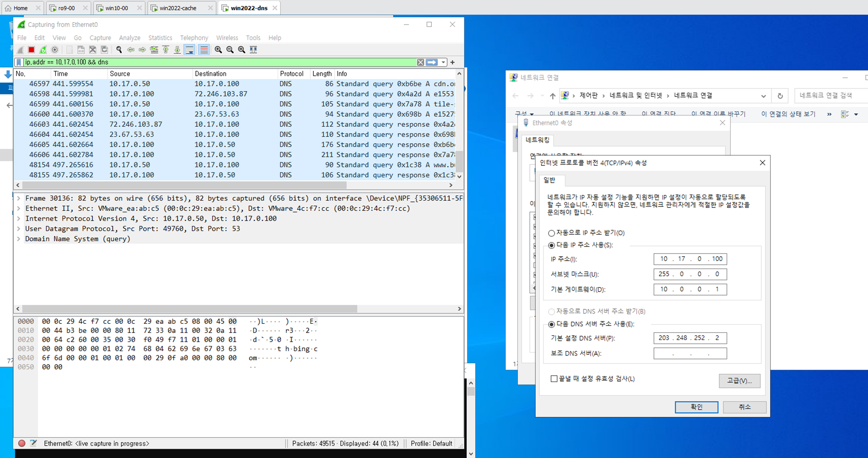Expand the Frame 30136 details
The height and width of the screenshot is (458, 868).
click(x=19, y=198)
